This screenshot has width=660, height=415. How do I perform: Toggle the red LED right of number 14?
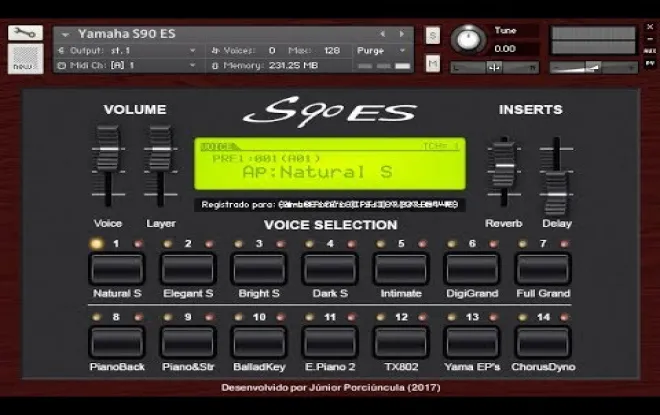tap(564, 317)
